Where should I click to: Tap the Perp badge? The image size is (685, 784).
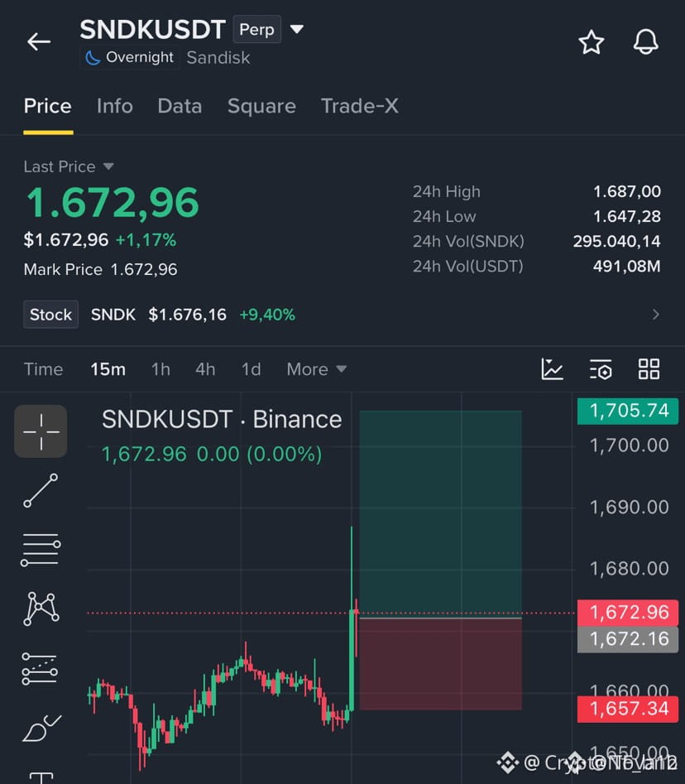point(256,30)
